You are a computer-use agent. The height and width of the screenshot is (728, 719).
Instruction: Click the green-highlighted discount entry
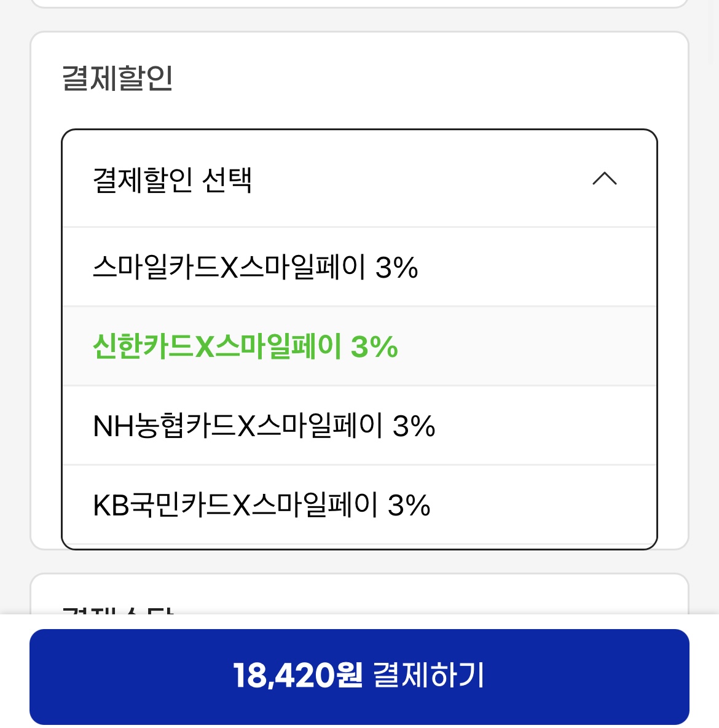click(245, 346)
